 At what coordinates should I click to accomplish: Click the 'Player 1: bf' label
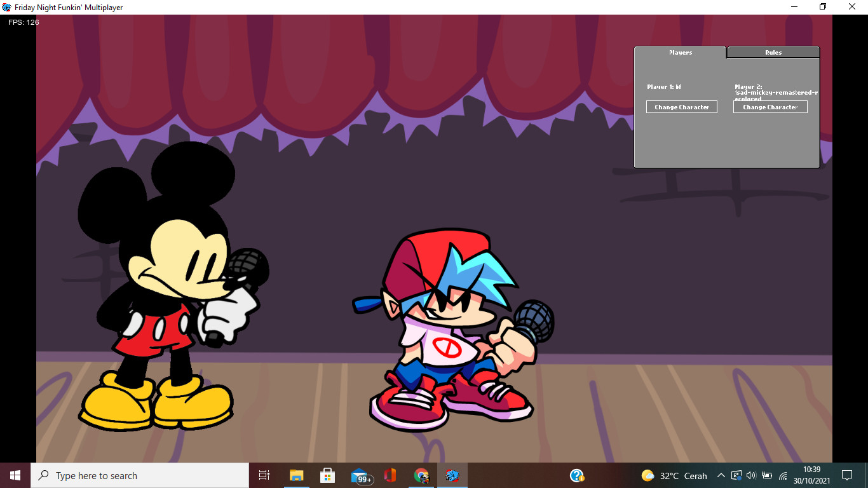664,87
